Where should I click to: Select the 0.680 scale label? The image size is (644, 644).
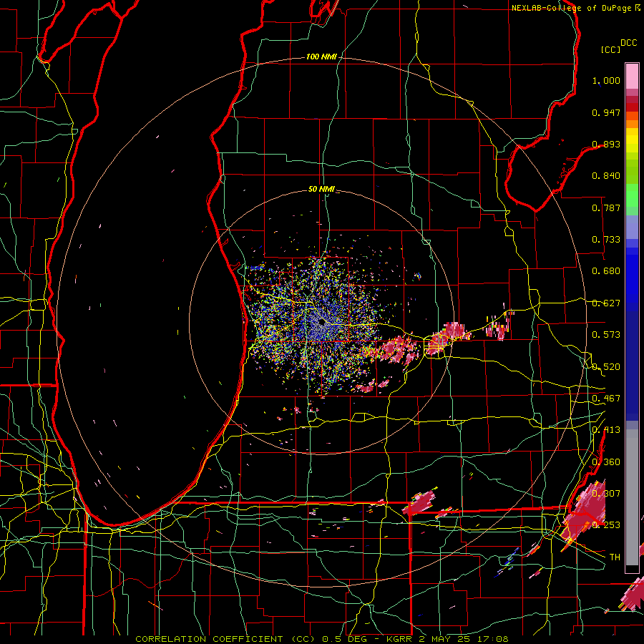point(606,271)
